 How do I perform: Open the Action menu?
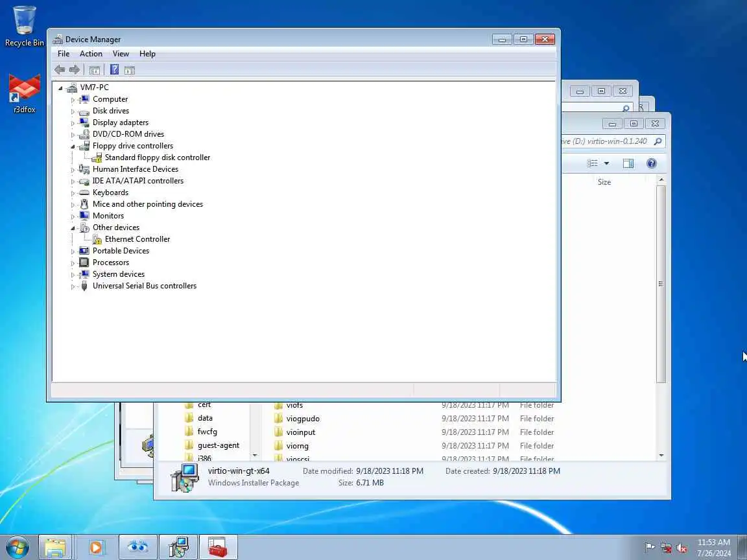(91, 54)
